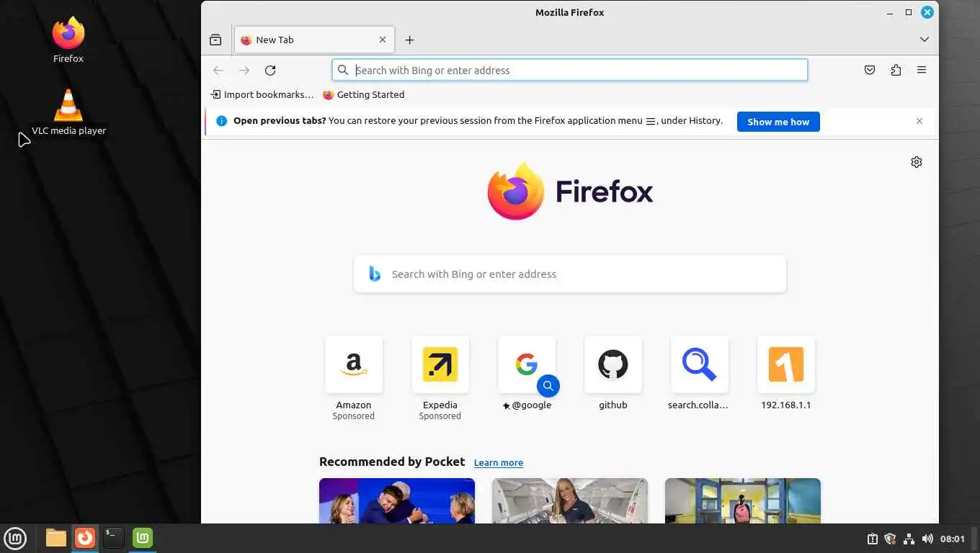Open the green Mint app in the panel
The width and height of the screenshot is (980, 553).
tap(143, 538)
